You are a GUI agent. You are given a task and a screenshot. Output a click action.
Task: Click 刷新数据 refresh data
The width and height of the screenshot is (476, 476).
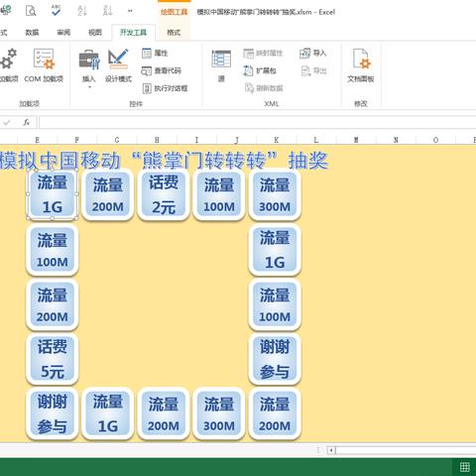[x=264, y=88]
